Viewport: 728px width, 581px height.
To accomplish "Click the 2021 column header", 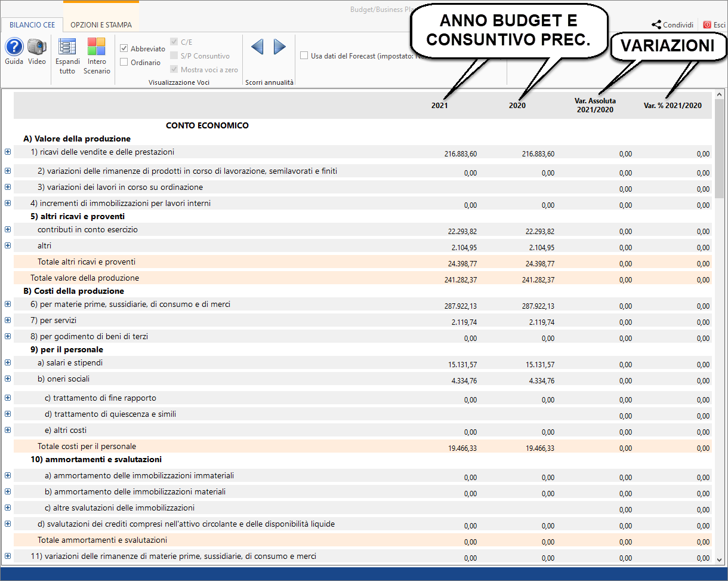I will coord(440,106).
